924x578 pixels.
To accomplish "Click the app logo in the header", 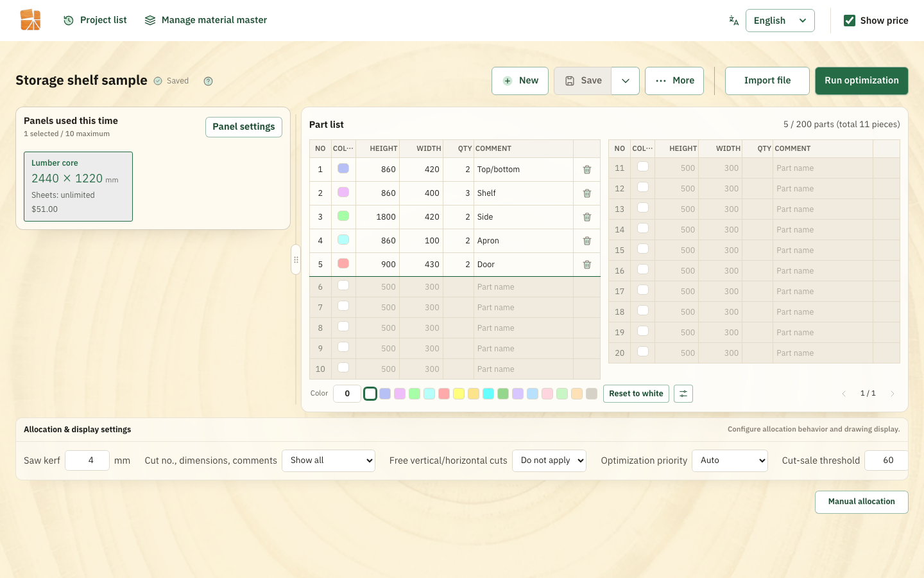I will coord(30,20).
